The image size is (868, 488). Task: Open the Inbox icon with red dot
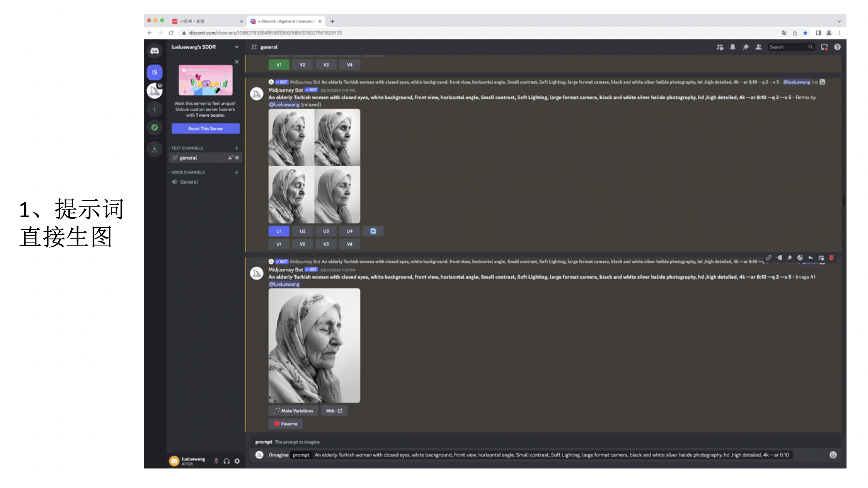coord(824,47)
